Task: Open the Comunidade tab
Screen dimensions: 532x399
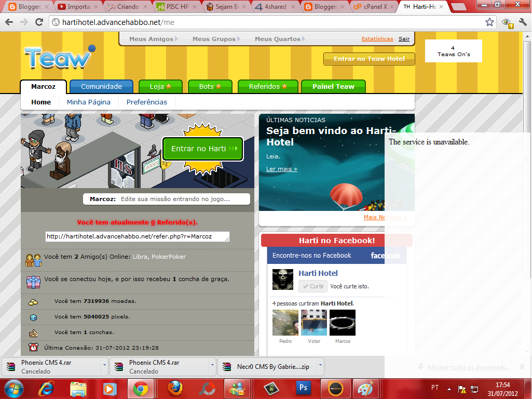Action: tap(101, 87)
